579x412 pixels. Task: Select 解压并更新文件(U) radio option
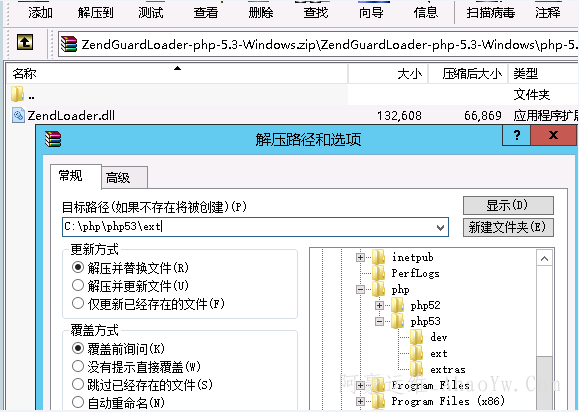click(x=130, y=285)
